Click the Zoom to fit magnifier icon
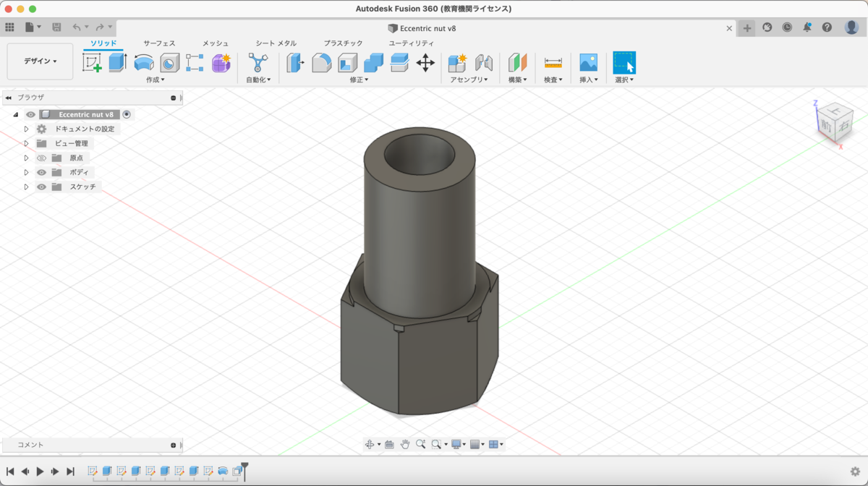The image size is (868, 486). coord(420,444)
